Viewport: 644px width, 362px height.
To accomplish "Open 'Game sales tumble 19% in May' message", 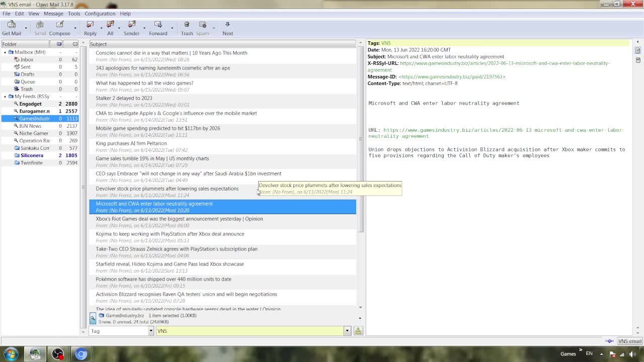I will (222, 161).
